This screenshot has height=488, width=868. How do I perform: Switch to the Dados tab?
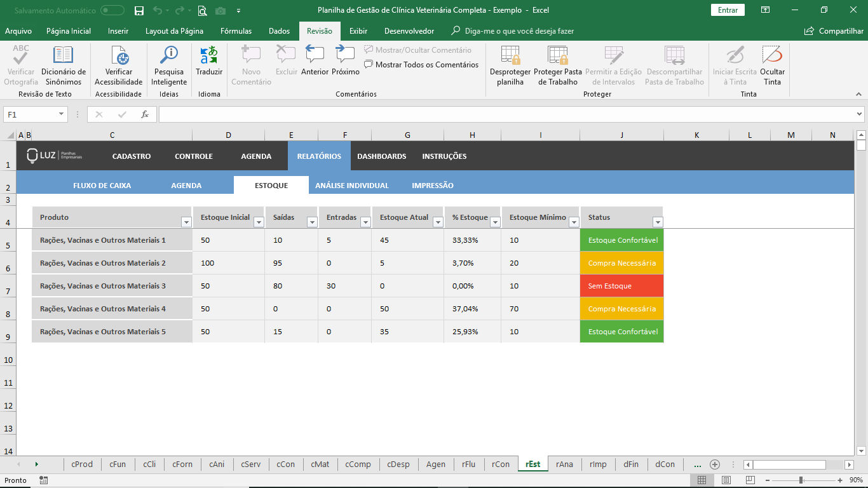[x=279, y=31]
